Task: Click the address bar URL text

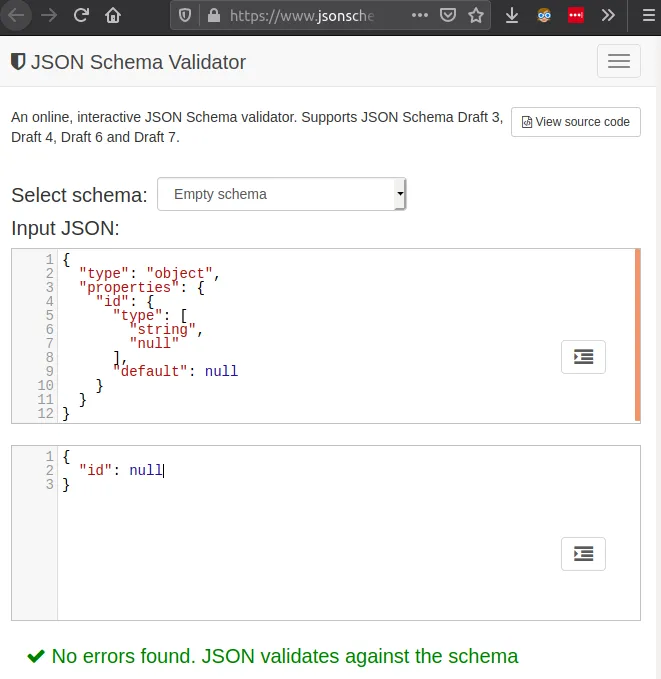Action: (301, 16)
